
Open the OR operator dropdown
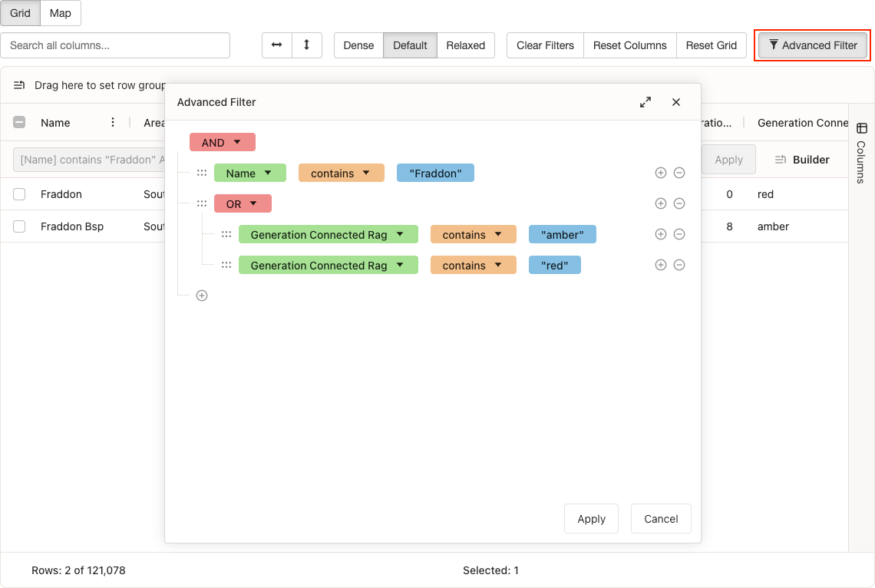(x=243, y=203)
